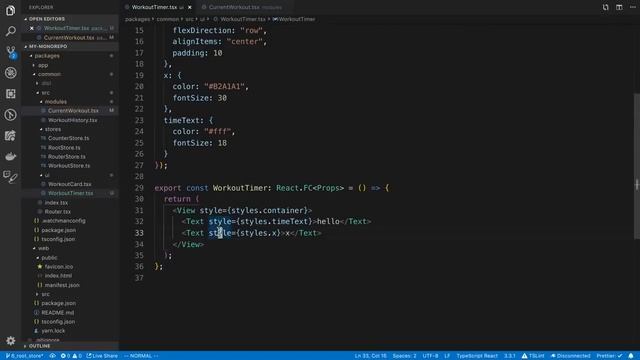Screen dimensions: 640x360
Task: Open WorkoutCard.tsx file
Action: click(x=70, y=184)
